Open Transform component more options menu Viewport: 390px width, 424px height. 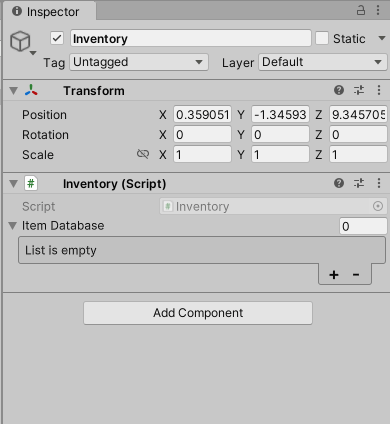click(379, 90)
